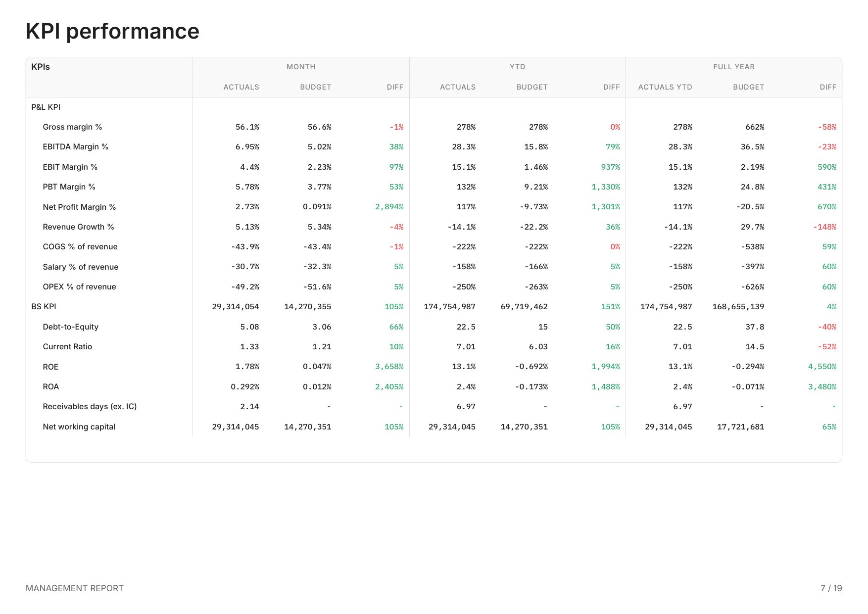Click the 29.7% Revenue Growth full year budget

click(753, 227)
